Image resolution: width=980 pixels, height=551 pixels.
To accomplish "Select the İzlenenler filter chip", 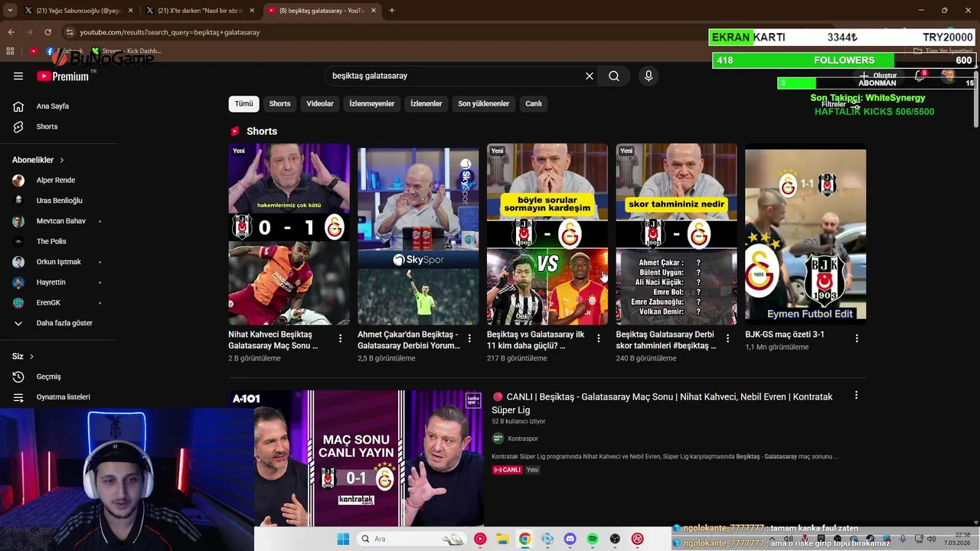I will click(x=426, y=103).
